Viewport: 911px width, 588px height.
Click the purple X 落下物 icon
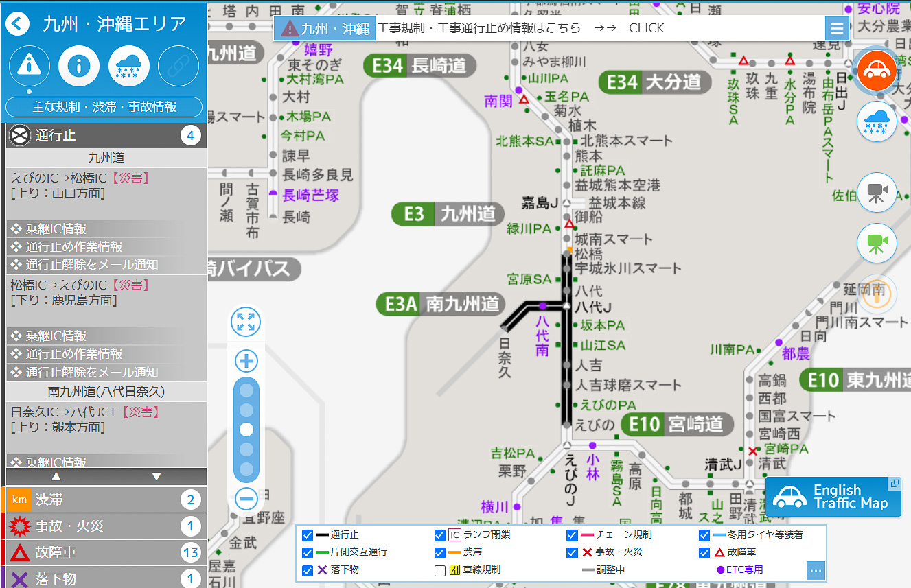coord(19,579)
